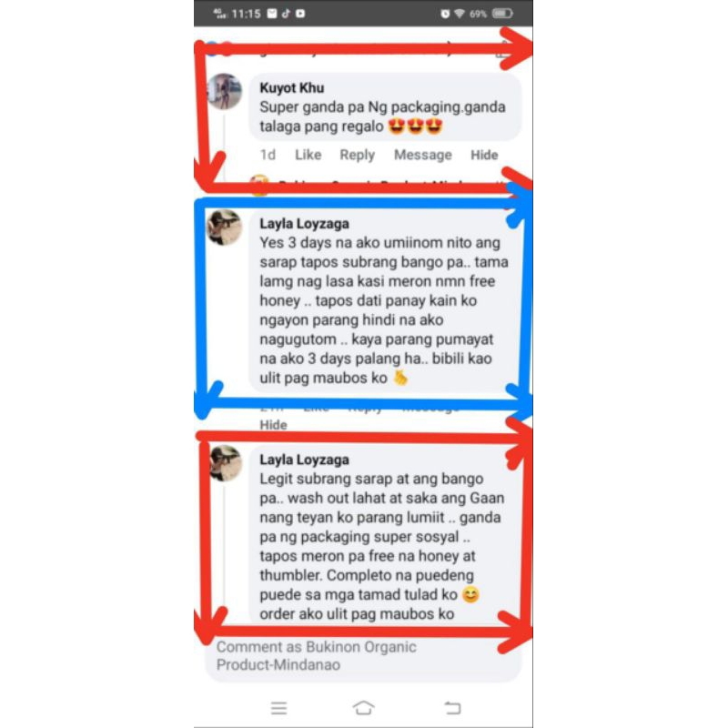The image size is (728, 728).
Task: Message Kuyot Khu from the comment
Action: 422,155
